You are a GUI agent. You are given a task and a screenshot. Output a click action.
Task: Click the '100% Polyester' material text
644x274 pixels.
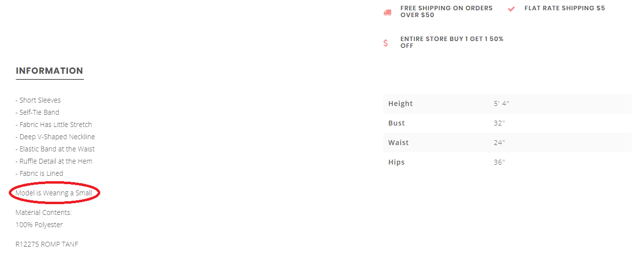39,225
